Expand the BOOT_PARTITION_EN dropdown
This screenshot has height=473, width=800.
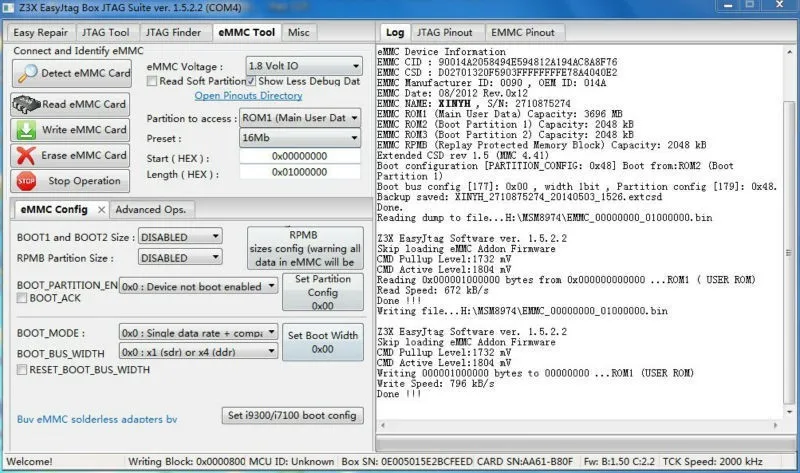[198, 287]
